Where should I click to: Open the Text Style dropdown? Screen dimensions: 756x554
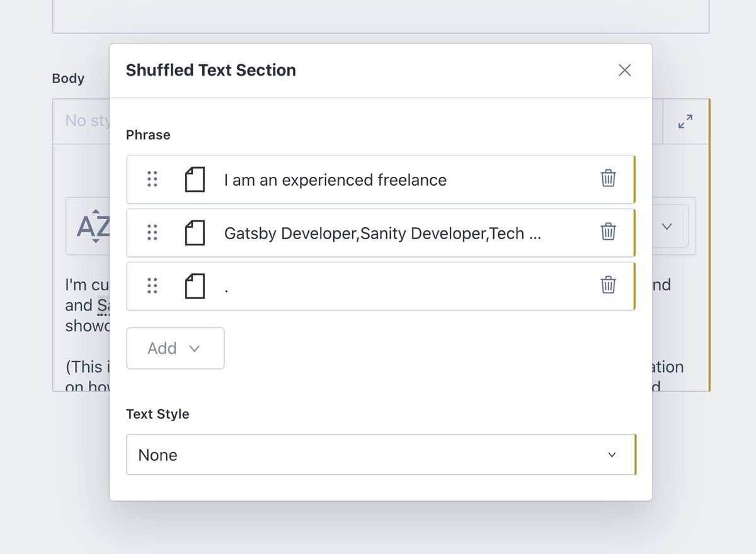coord(381,455)
